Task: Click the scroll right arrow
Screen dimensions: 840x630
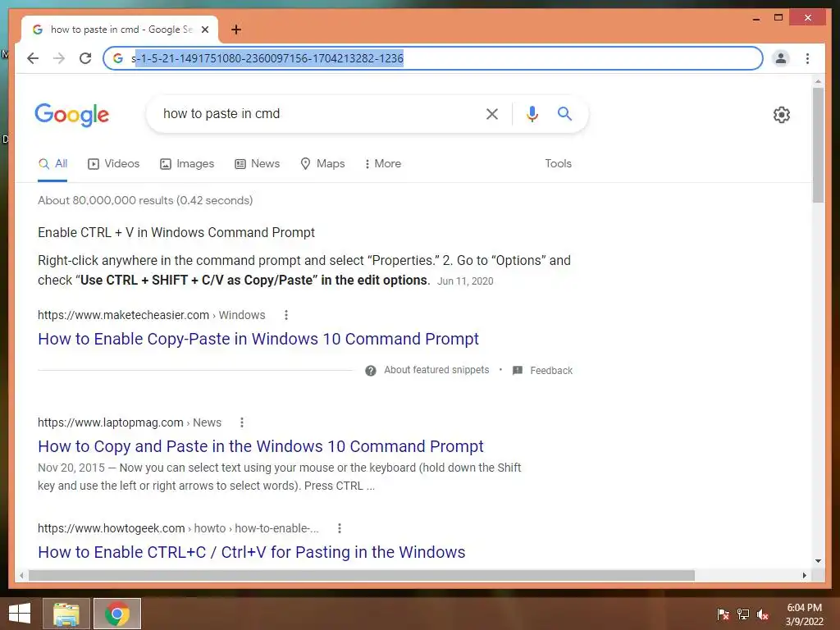Action: 804,575
